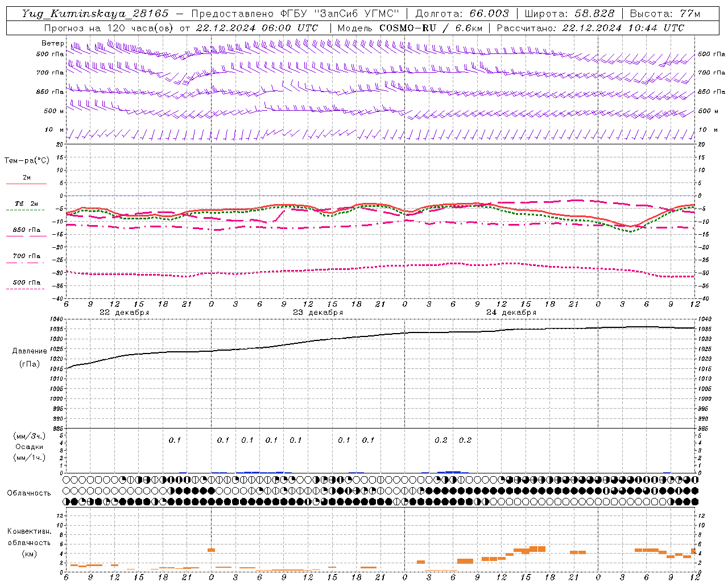Click the date label 24 декабря
The width and height of the screenshot is (728, 582).
[x=511, y=313]
